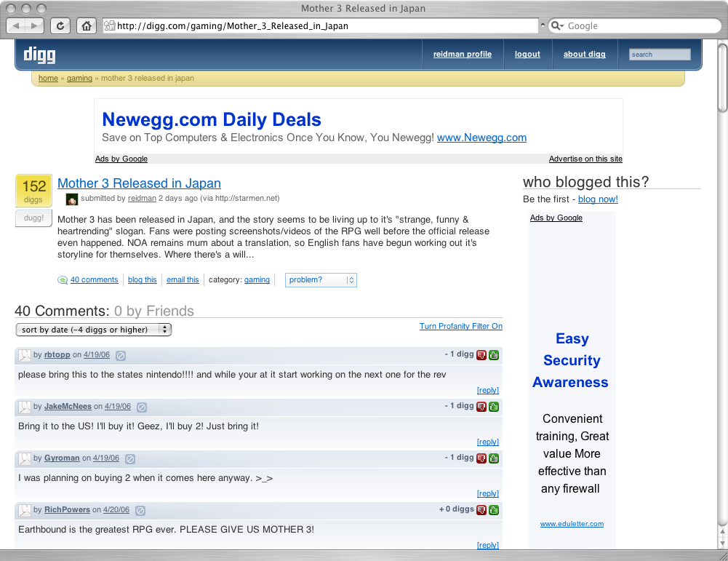This screenshot has width=728, height=561.
Task: Reply to JakeMcNees's comment
Action: [x=487, y=442]
